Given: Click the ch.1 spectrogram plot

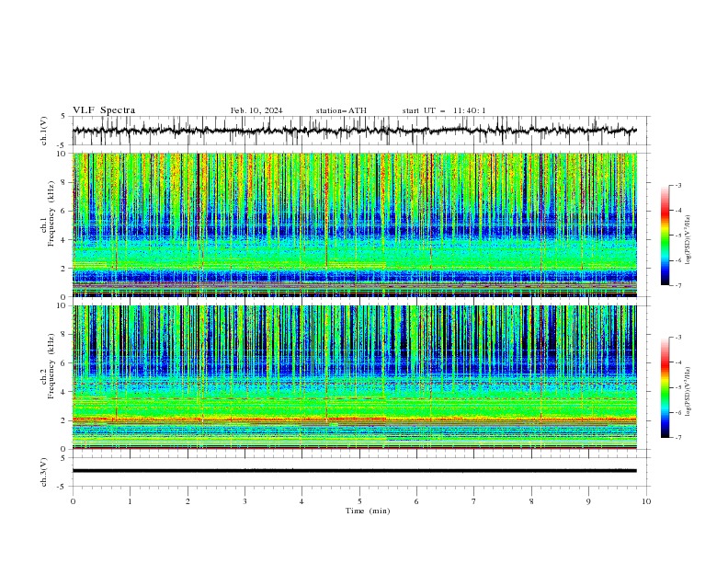Looking at the screenshot, I should (x=355, y=224).
